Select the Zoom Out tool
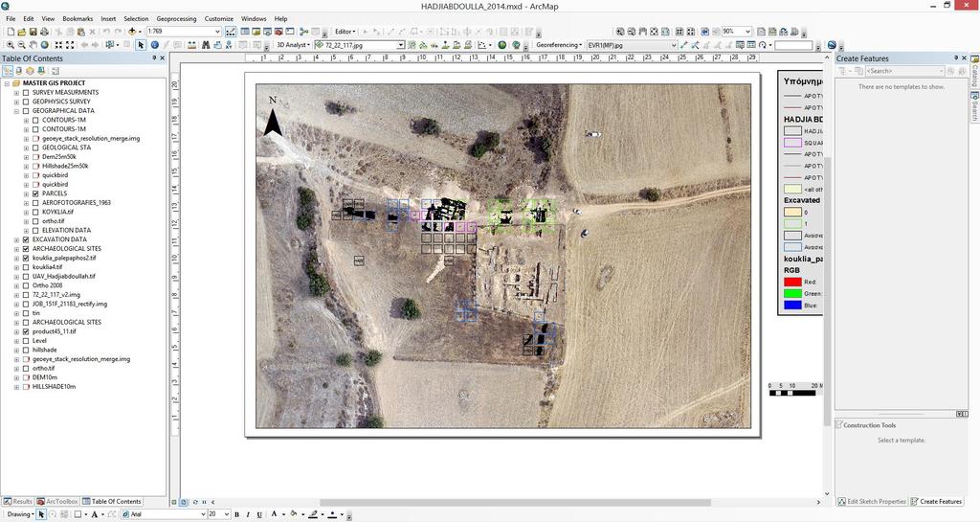Image resolution: width=980 pixels, height=522 pixels. (x=21, y=45)
